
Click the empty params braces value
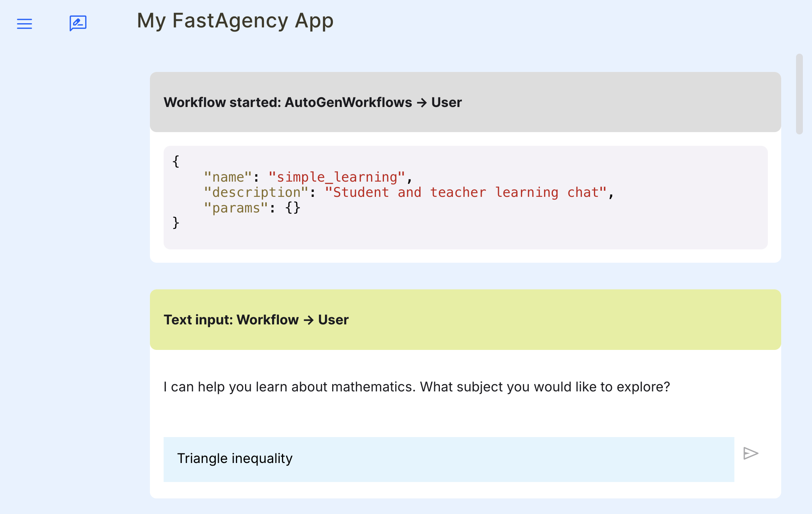[x=293, y=208]
